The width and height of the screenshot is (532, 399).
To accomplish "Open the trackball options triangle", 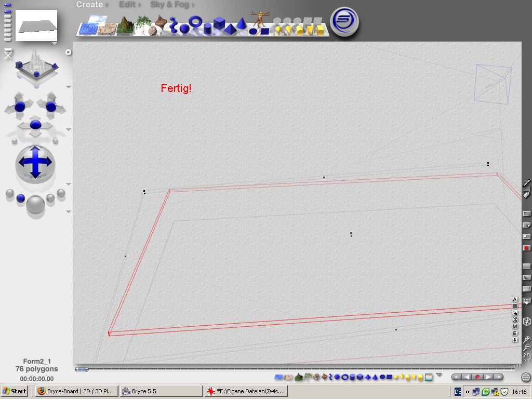I will (x=69, y=184).
